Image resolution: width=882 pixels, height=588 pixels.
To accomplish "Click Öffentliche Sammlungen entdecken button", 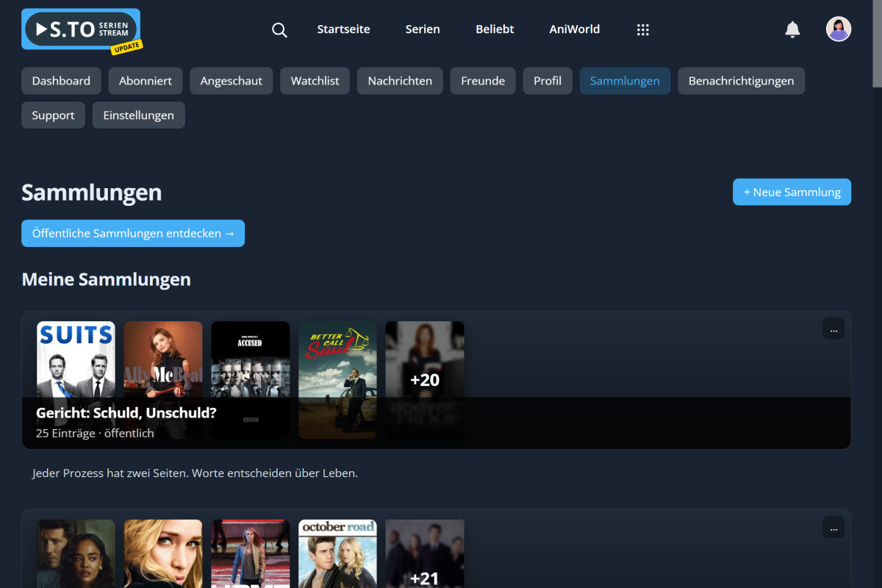I will [x=133, y=233].
